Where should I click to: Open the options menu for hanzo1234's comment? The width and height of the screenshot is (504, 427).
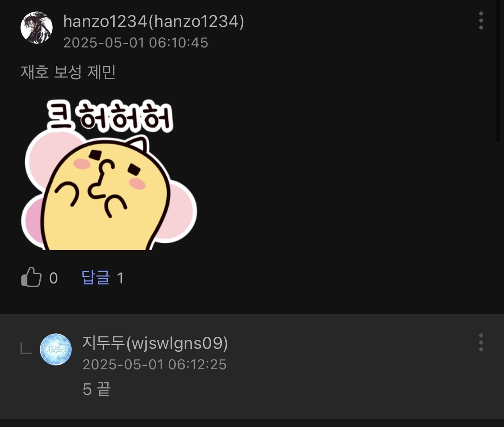click(x=481, y=21)
